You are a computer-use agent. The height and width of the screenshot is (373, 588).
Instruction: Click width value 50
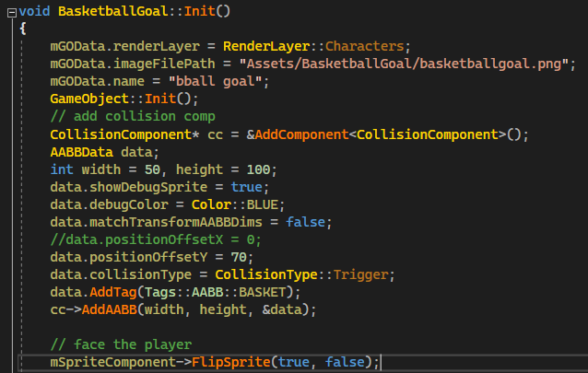click(x=152, y=169)
